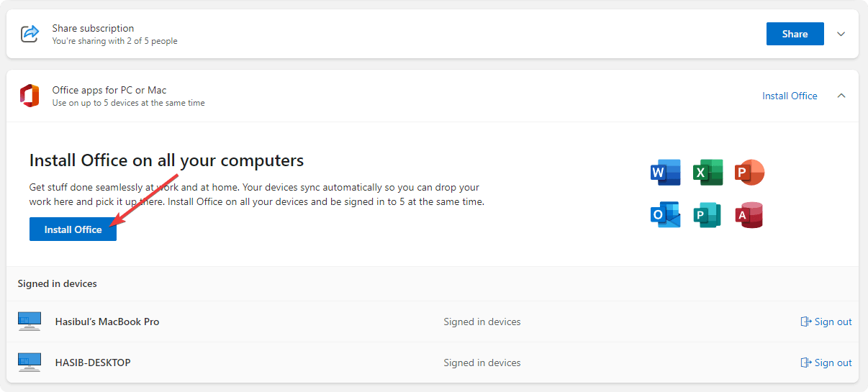Click the HASIB-DESKTOP computer icon

30,363
